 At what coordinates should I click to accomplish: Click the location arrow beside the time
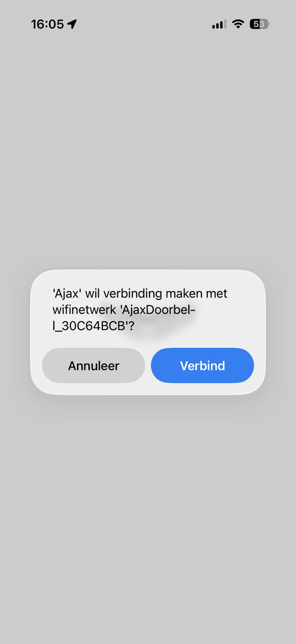coord(72,24)
